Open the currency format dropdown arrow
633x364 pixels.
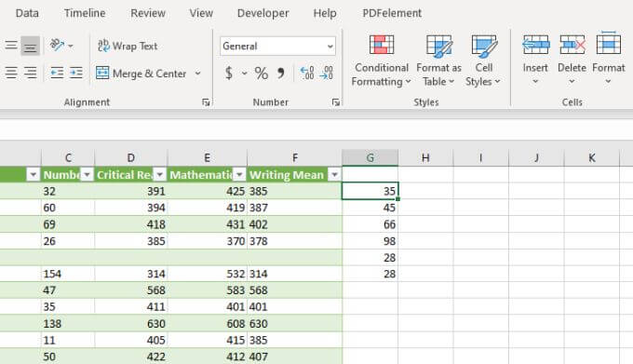[244, 74]
